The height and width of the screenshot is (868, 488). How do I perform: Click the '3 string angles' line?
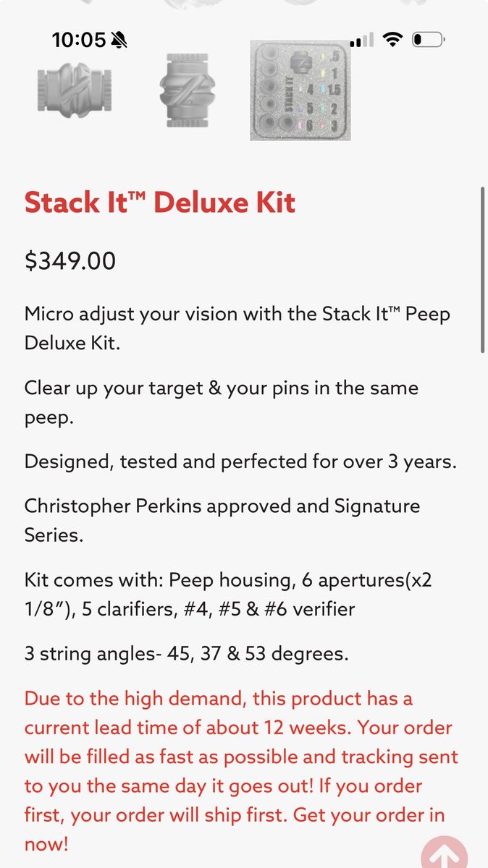click(x=187, y=654)
